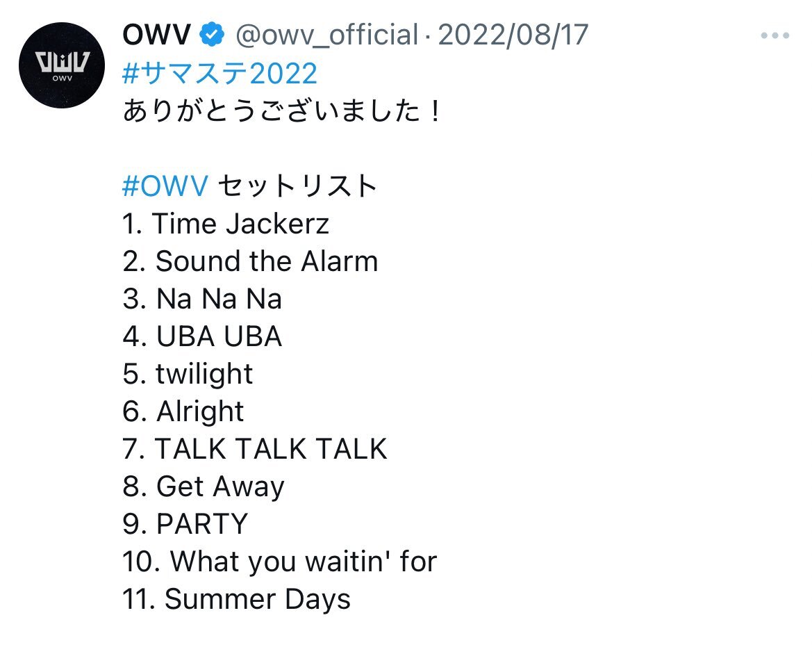The height and width of the screenshot is (654, 812).
Task: Click the Time Jackerz setlist line
Action: coord(226,224)
